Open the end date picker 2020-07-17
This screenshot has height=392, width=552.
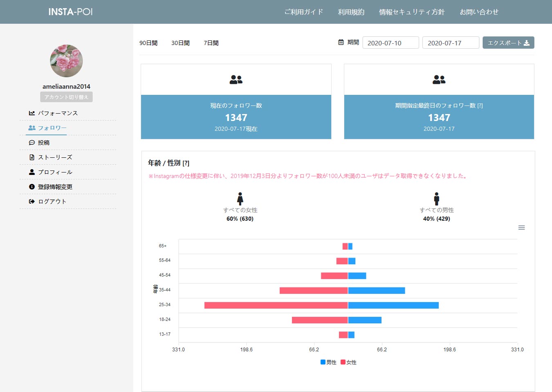click(x=450, y=43)
